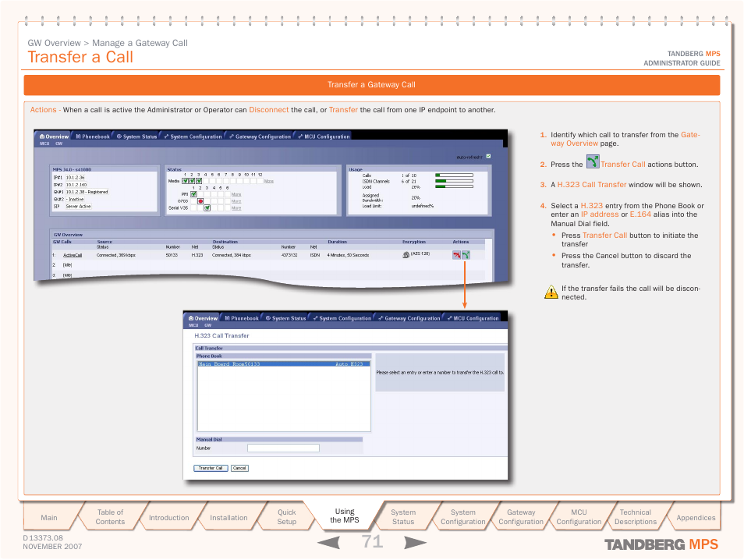Switch to the System Status bottom tab
This screenshot has height=560, width=744.
point(403,517)
